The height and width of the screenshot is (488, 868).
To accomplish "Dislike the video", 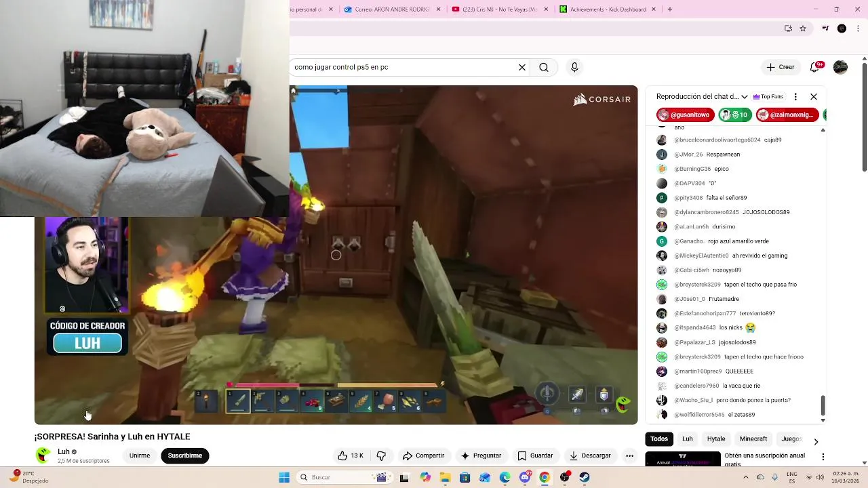I will click(x=381, y=455).
